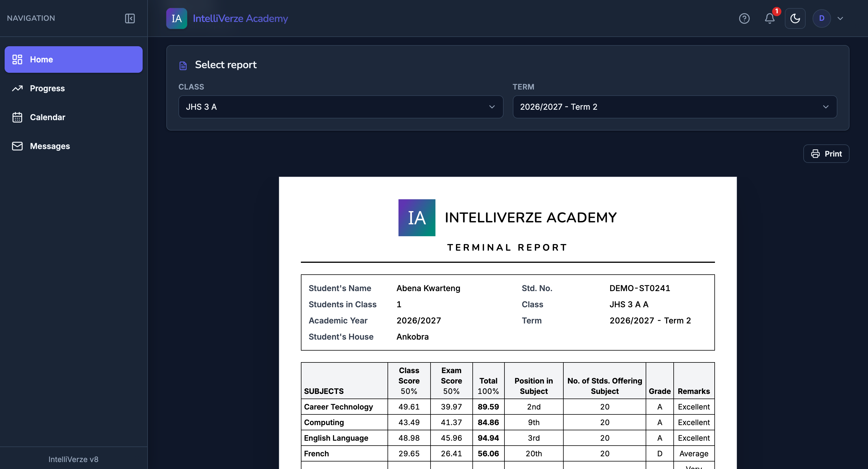Click the Computing subject row
Viewport: 868px width, 469px height.
point(507,422)
